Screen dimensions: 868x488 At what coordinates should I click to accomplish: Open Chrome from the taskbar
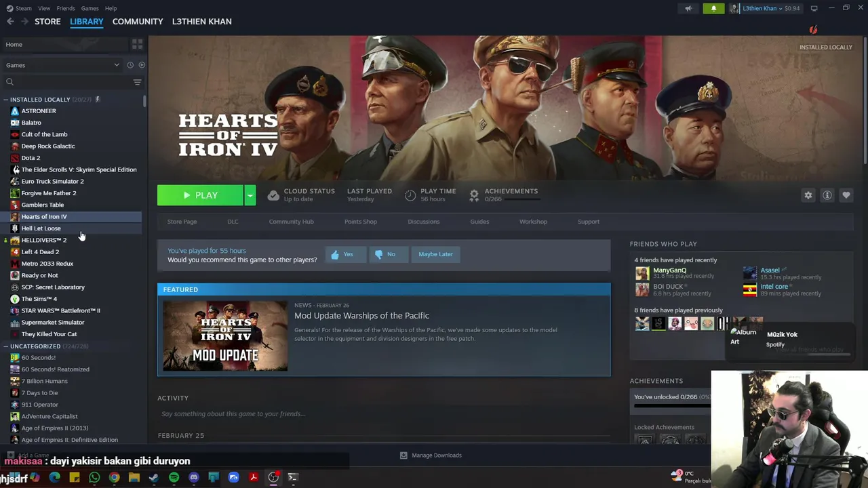point(114,477)
